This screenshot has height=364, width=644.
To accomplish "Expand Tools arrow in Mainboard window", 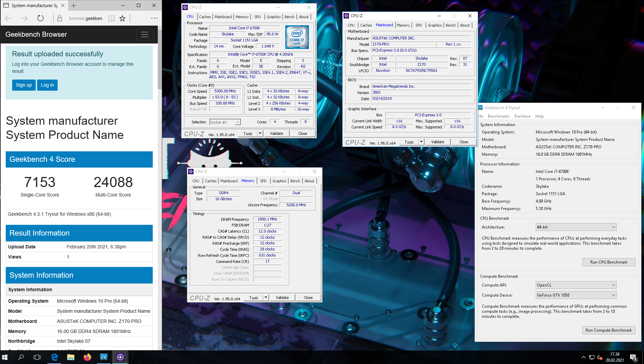I will coord(421,142).
